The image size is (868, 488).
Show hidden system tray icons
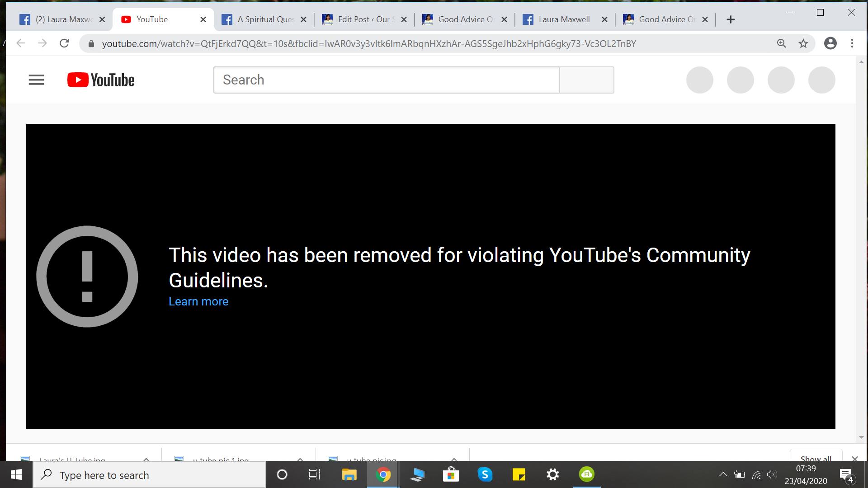coord(723,474)
